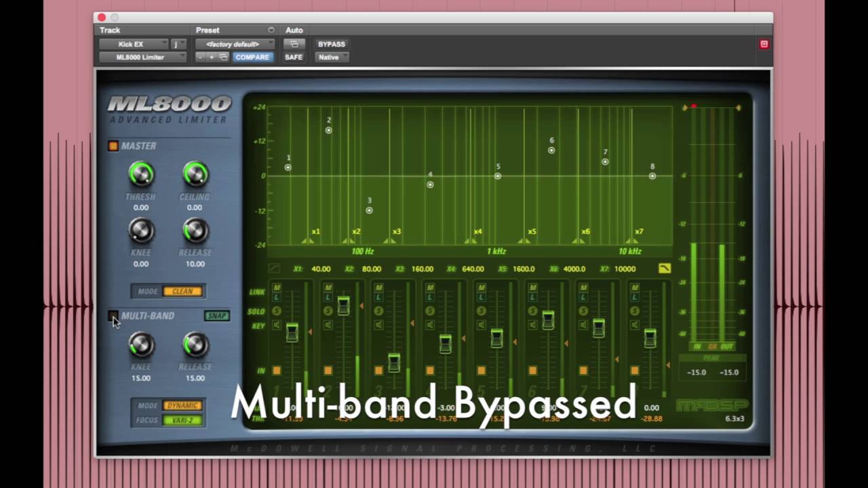Open the Native format dropdown

[x=332, y=57]
